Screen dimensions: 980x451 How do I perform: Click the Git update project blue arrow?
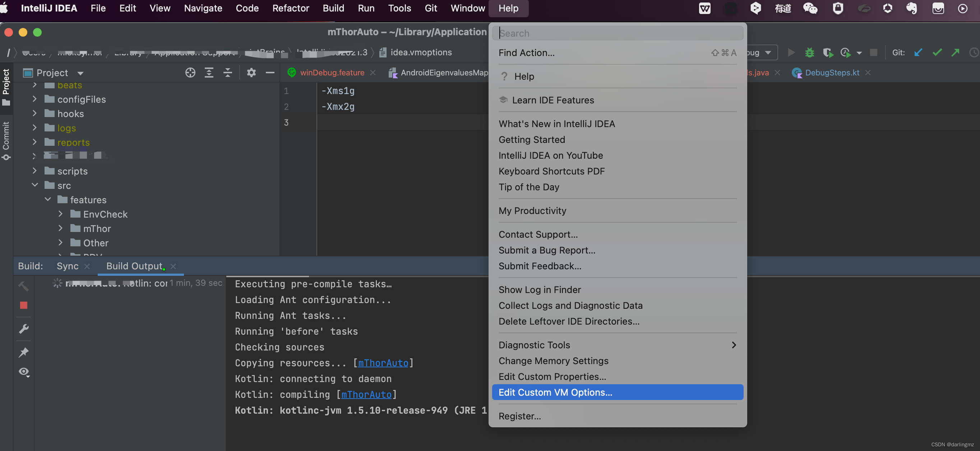tap(918, 52)
